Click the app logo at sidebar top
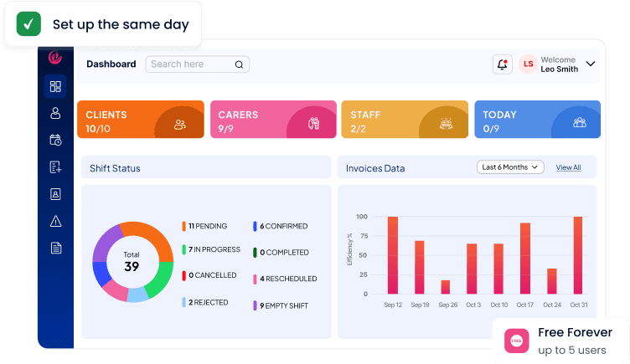The height and width of the screenshot is (364, 630). (55, 57)
